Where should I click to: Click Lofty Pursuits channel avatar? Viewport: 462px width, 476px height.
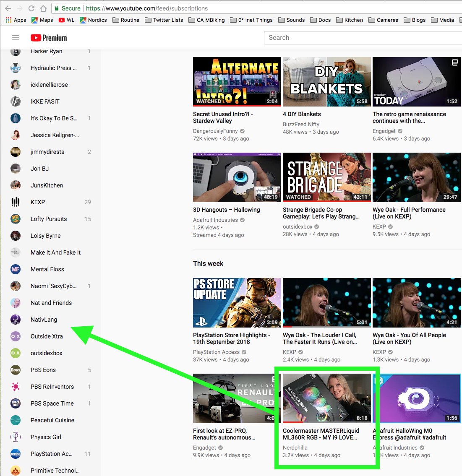pos(16,219)
